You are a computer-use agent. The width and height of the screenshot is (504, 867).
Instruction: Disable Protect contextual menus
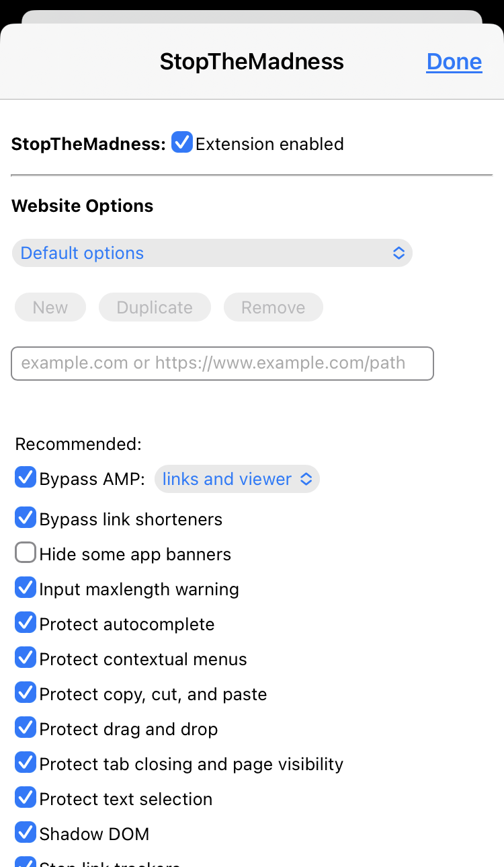tap(26, 658)
